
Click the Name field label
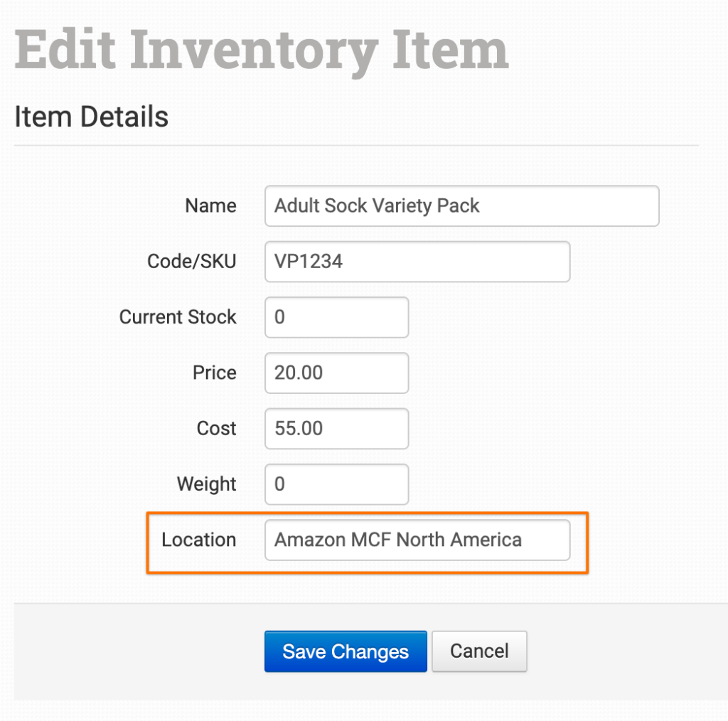(210, 206)
